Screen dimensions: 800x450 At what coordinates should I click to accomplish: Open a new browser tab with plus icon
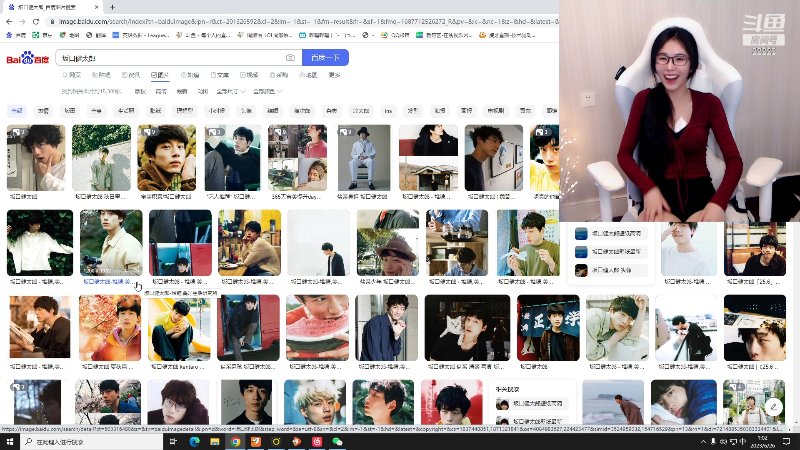[x=112, y=7]
